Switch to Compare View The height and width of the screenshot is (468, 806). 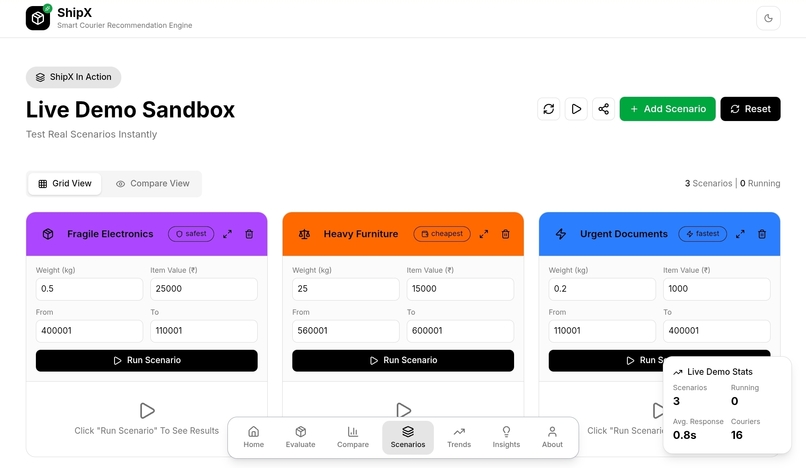tap(153, 184)
